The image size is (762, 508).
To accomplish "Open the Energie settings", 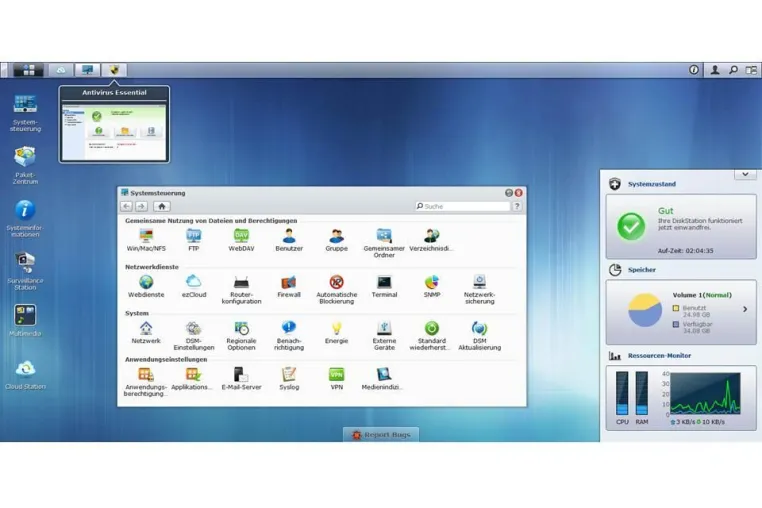I will 336,333.
